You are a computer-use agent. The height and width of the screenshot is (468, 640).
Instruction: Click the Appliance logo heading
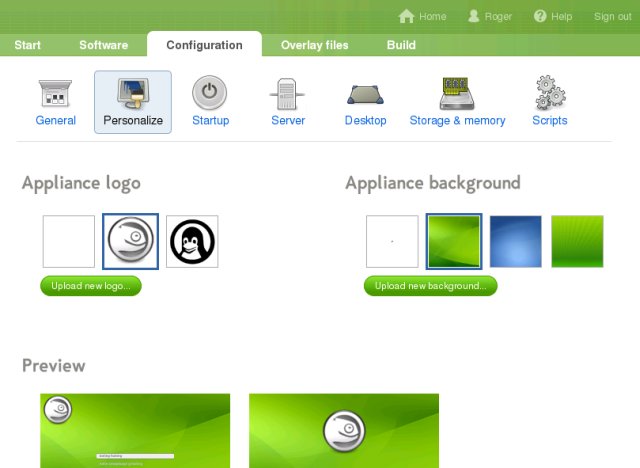pyautogui.click(x=81, y=183)
